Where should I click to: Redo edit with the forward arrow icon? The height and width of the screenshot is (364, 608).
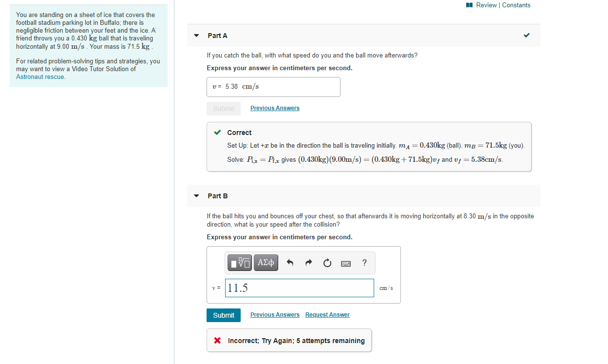point(308,262)
